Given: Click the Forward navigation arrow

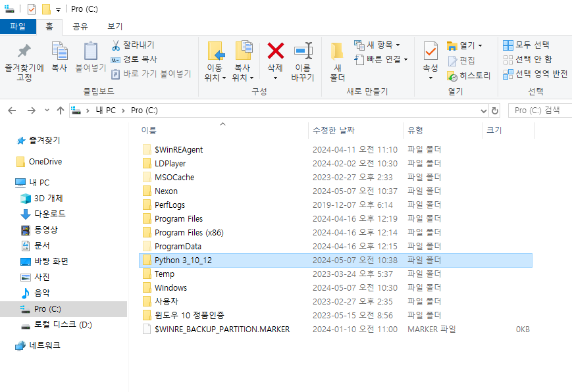Looking at the screenshot, I should (32, 110).
